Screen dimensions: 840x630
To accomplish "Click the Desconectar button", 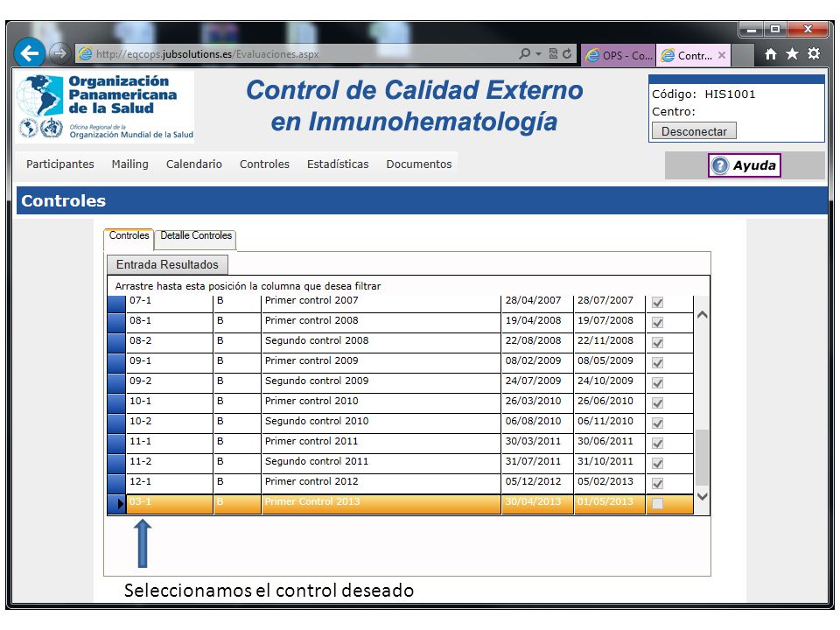I will (694, 131).
